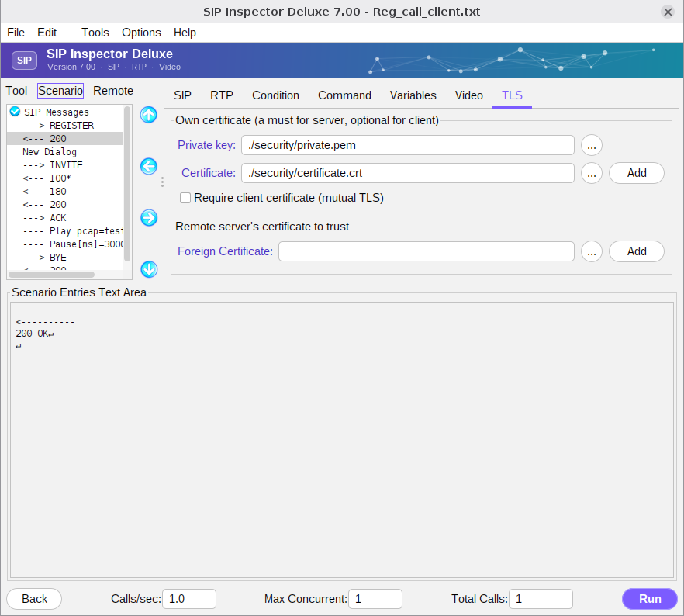
Task: Open the Video tab
Action: coord(468,95)
